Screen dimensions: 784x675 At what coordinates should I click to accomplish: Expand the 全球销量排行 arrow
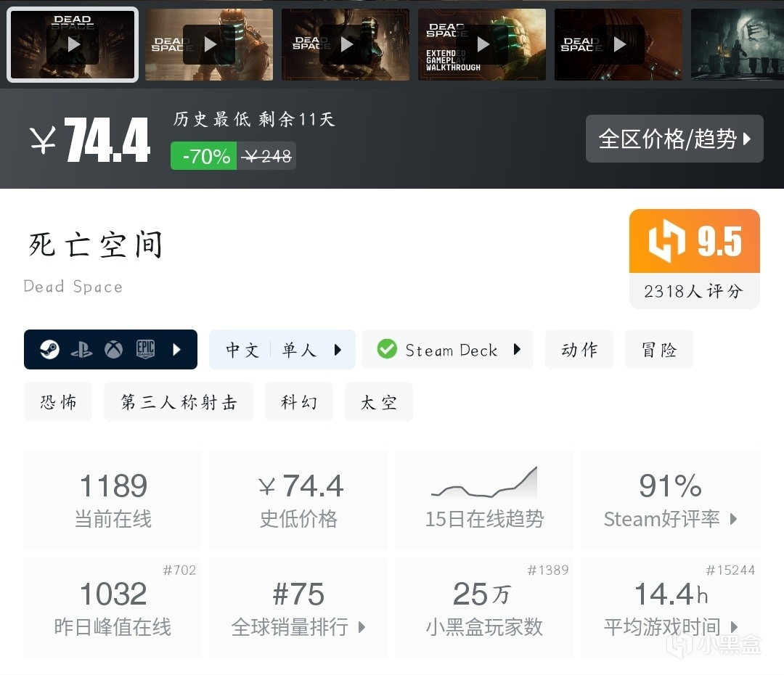point(362,626)
